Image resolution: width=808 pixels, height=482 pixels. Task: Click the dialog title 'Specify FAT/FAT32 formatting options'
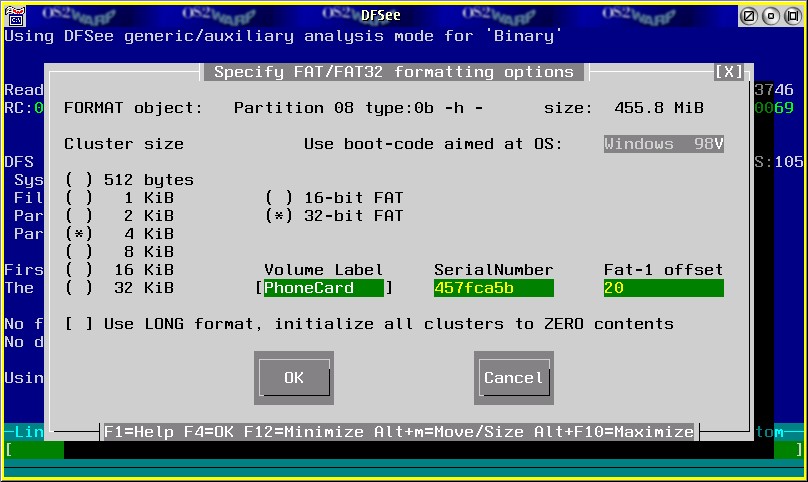click(x=394, y=72)
